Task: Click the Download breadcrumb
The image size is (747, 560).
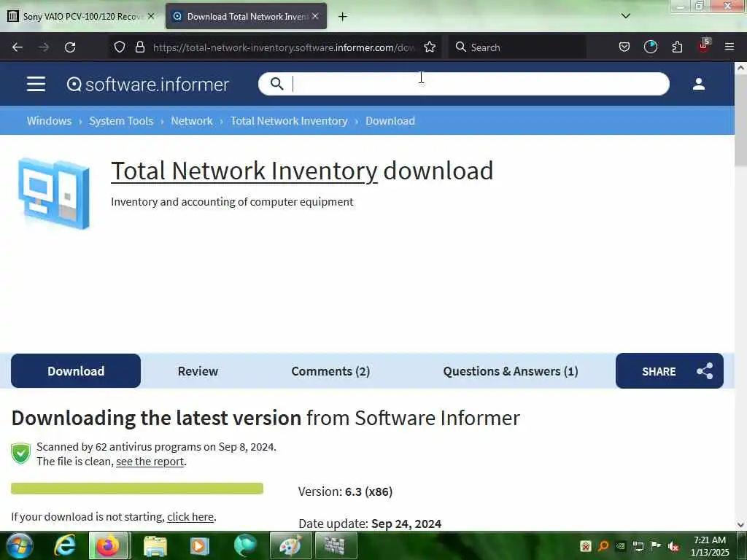Action: [390, 121]
